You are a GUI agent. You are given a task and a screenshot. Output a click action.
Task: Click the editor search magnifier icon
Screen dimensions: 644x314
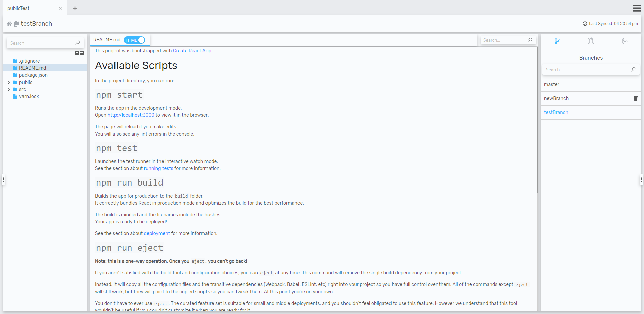click(x=530, y=40)
